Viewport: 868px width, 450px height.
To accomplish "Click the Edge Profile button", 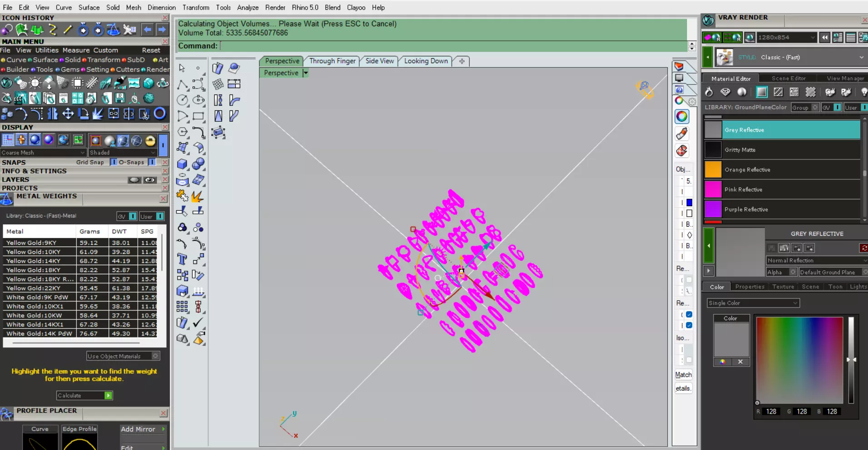I will pyautogui.click(x=79, y=429).
